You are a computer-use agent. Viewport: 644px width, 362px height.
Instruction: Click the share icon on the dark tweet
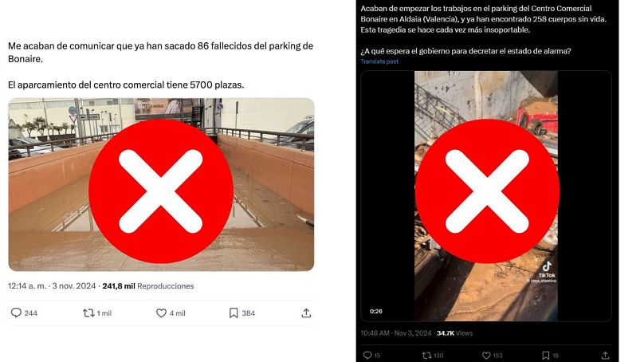click(605, 356)
